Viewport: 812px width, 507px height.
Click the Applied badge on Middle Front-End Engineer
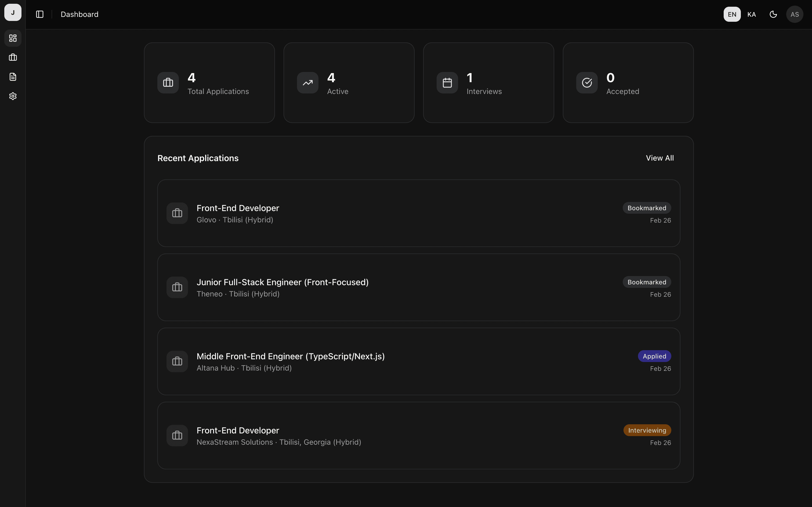point(654,356)
